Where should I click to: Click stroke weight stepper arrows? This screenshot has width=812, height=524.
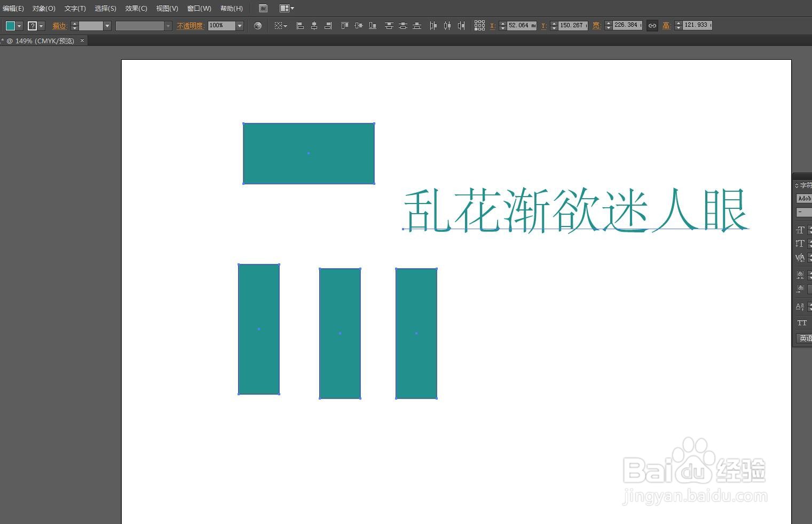[x=74, y=26]
